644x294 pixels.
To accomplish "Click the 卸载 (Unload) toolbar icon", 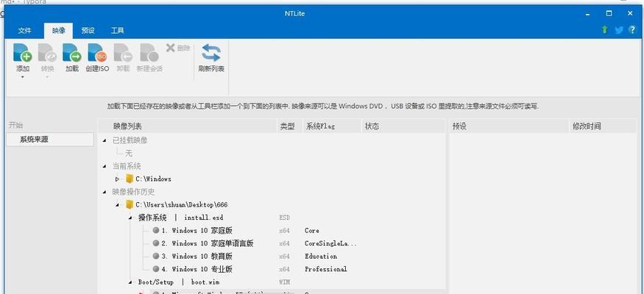I will point(123,52).
